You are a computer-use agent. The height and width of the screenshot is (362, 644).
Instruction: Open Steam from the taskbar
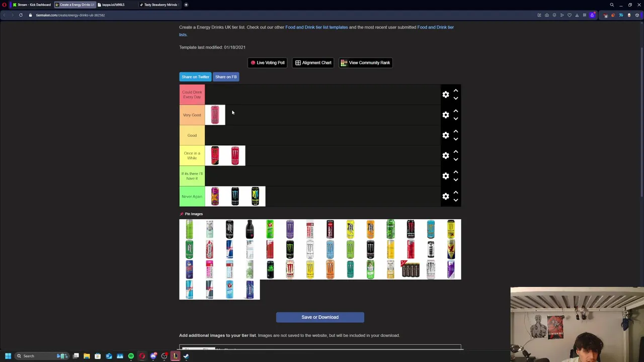[x=186, y=356]
